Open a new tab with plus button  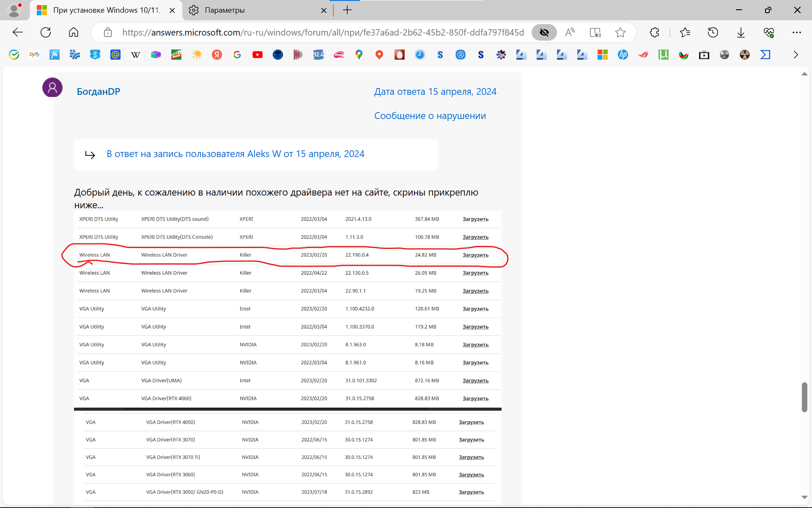[347, 10]
